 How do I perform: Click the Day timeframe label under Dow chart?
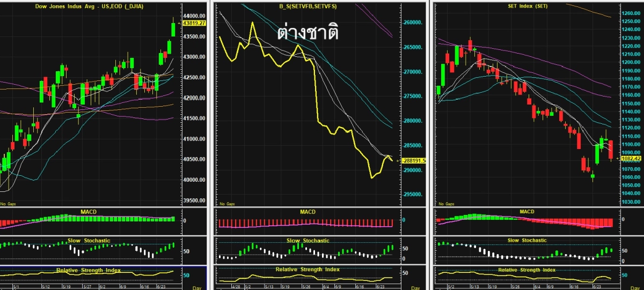198,287
